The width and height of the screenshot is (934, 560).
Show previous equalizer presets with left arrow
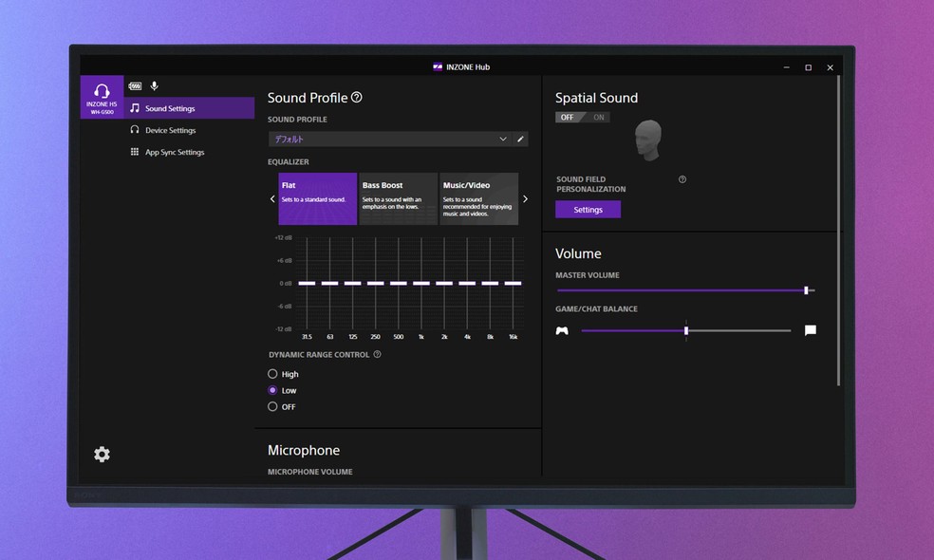point(272,199)
